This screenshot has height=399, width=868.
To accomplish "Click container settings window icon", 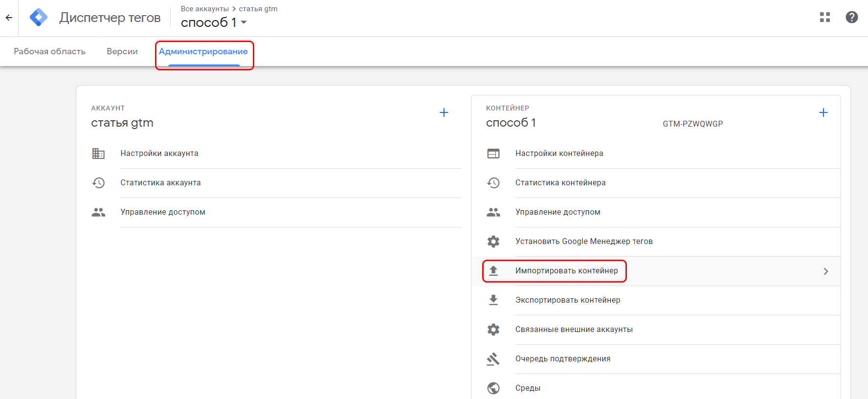I will click(493, 154).
